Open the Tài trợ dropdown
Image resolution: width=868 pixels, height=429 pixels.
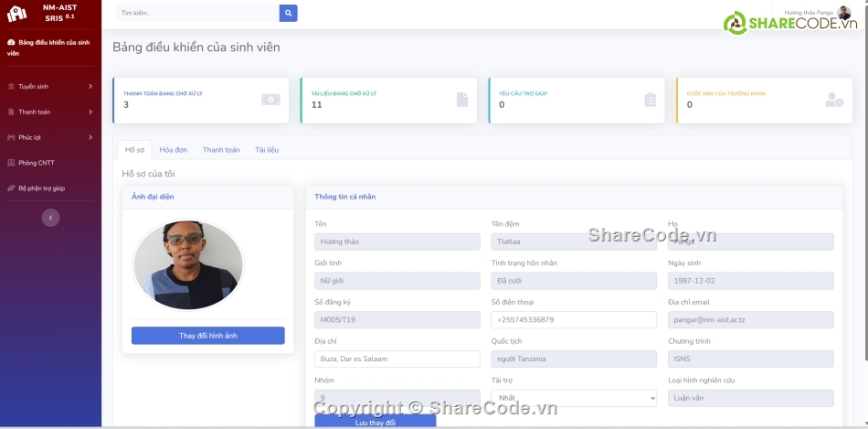coord(574,398)
